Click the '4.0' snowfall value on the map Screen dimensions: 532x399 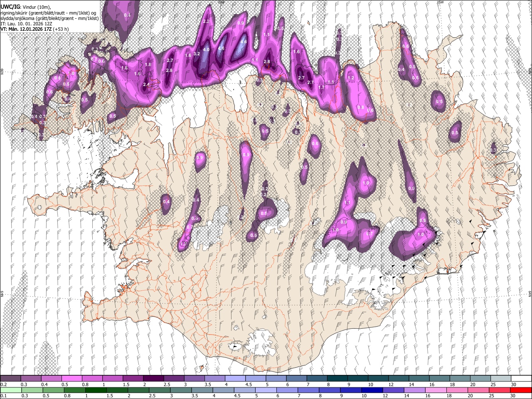(206, 50)
